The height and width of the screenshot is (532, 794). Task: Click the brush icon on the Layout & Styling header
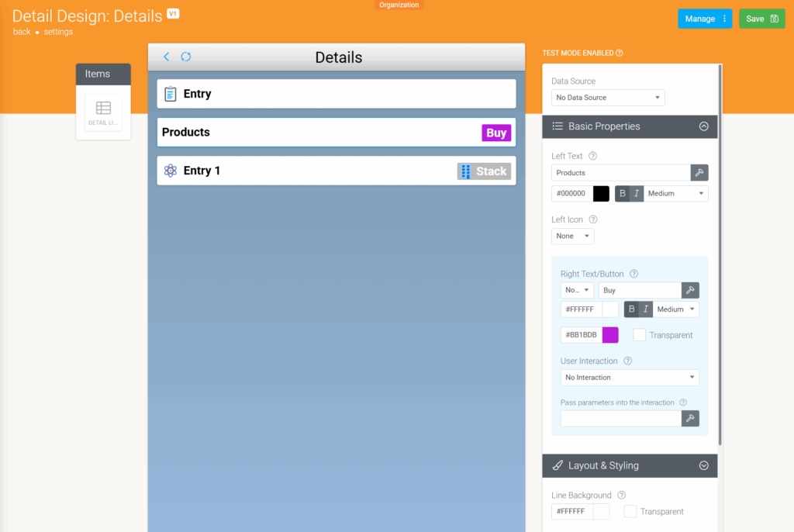558,465
